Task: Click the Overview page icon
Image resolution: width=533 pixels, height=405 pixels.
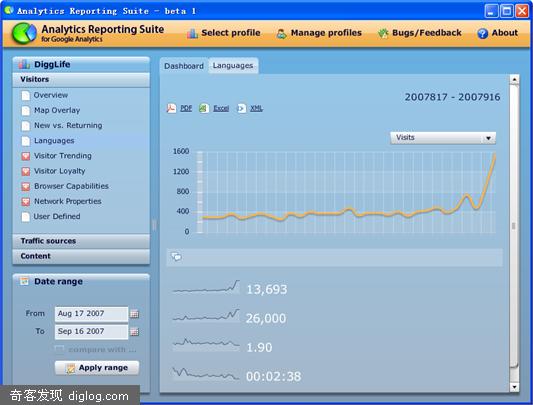Action: click(25, 96)
